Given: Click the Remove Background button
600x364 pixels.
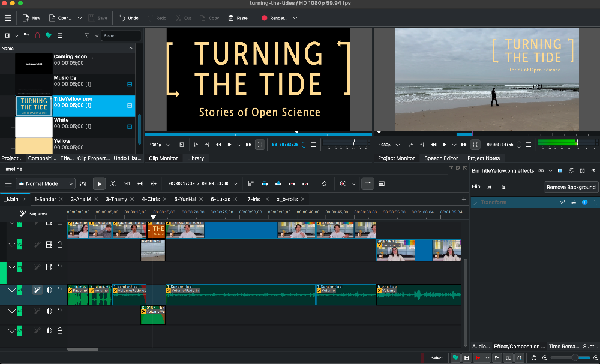Looking at the screenshot, I should point(571,187).
